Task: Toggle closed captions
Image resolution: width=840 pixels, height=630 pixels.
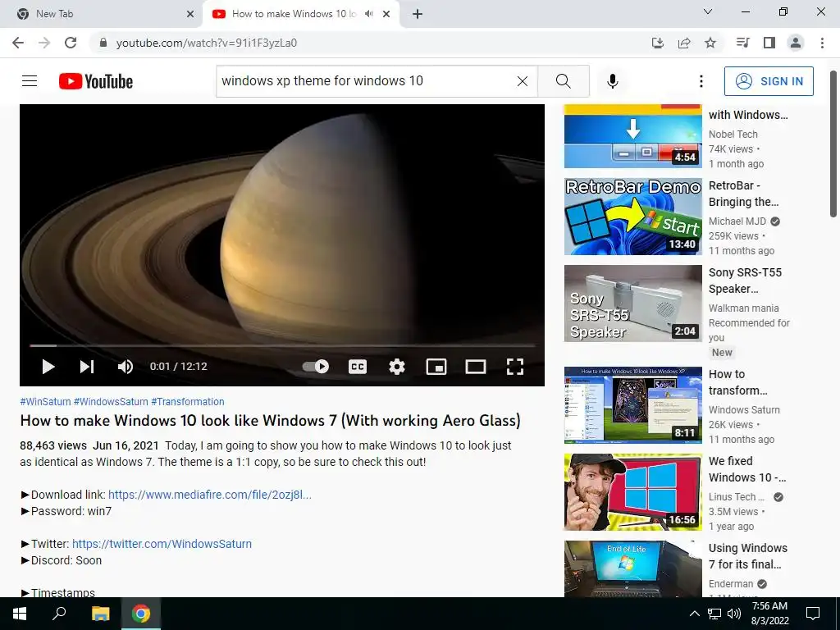Action: [x=358, y=367]
